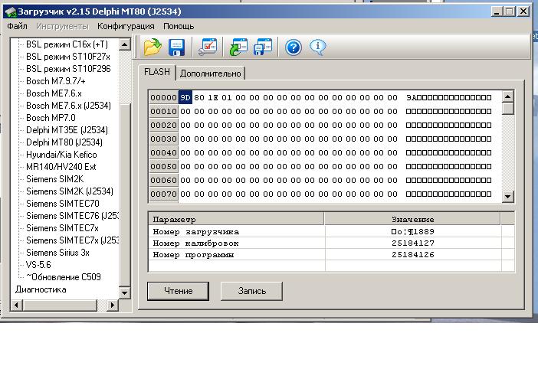Click the green arrow window toolbar icon

[x=238, y=47]
